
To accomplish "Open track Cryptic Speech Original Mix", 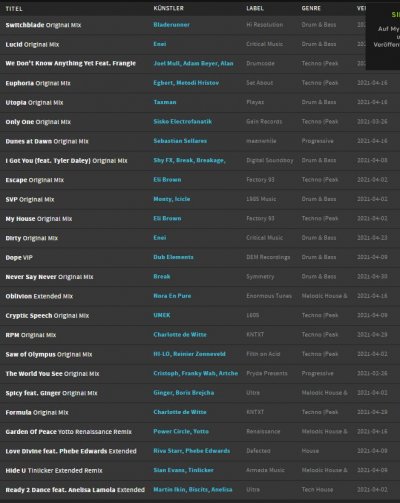I will [47, 315].
